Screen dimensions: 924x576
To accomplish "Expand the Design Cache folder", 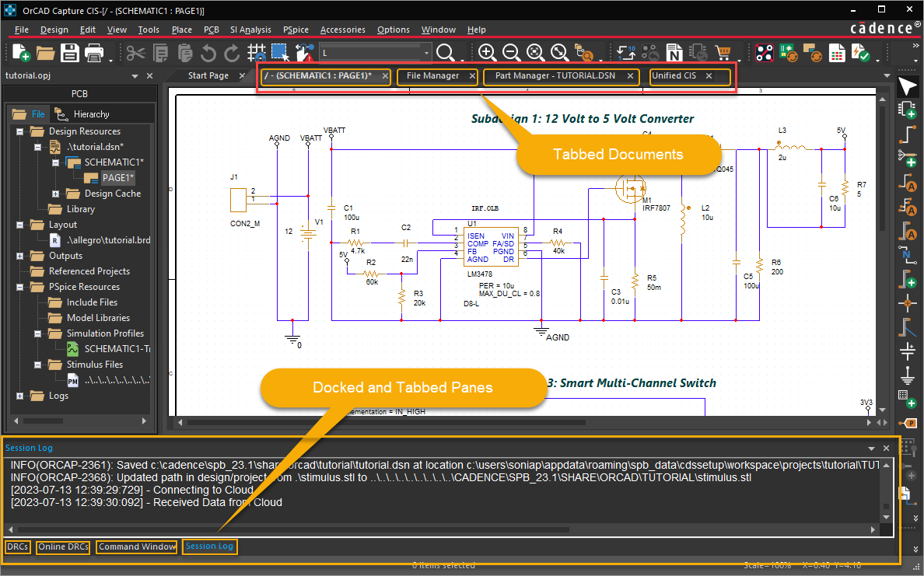I will [56, 194].
